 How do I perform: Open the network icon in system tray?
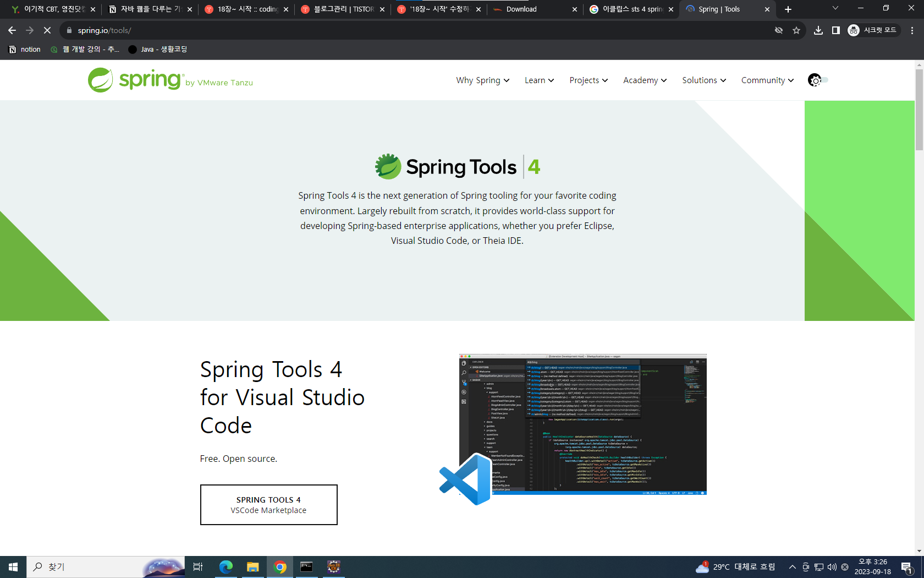click(819, 567)
